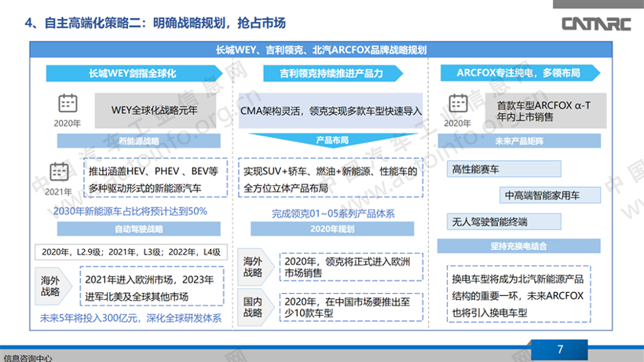Click box 推出涵盖HEV、PHEV、BEV等
Screen dimensions: 644x362
tap(156, 177)
